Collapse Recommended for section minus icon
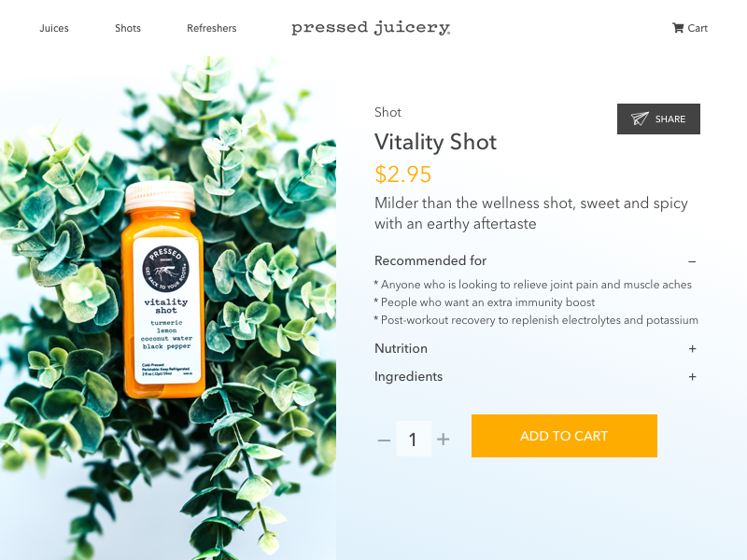 [692, 261]
